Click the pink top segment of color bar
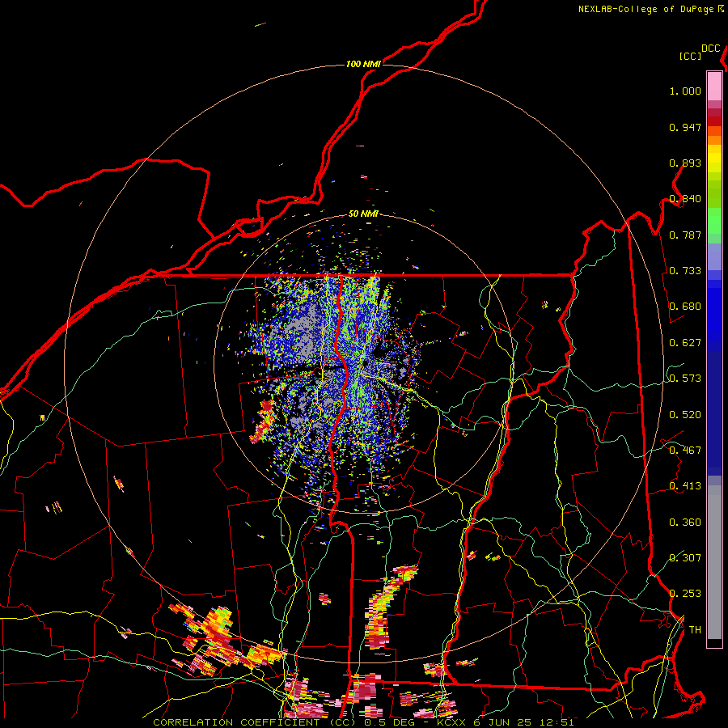 click(x=714, y=86)
